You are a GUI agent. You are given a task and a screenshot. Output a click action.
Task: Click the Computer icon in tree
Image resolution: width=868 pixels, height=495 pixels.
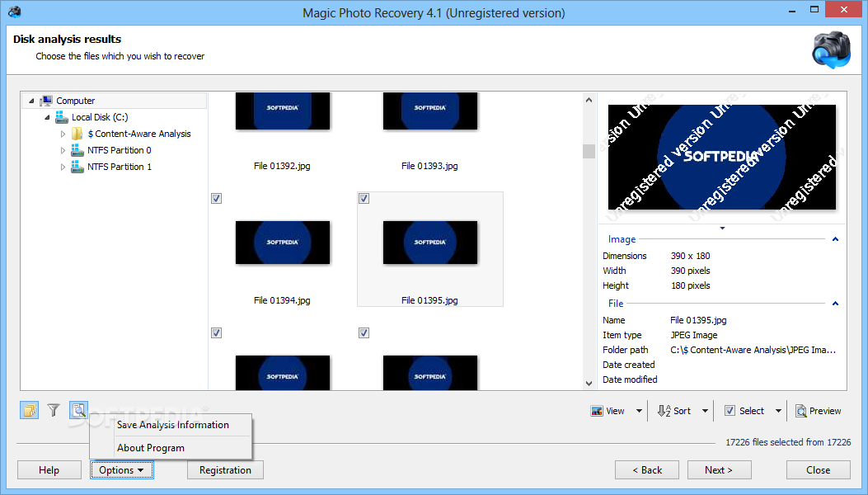(x=46, y=101)
